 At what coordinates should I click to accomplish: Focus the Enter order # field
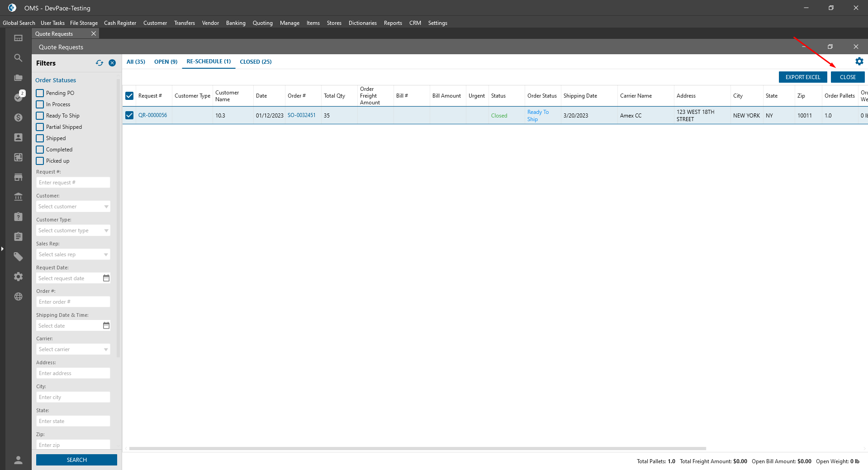(73, 302)
